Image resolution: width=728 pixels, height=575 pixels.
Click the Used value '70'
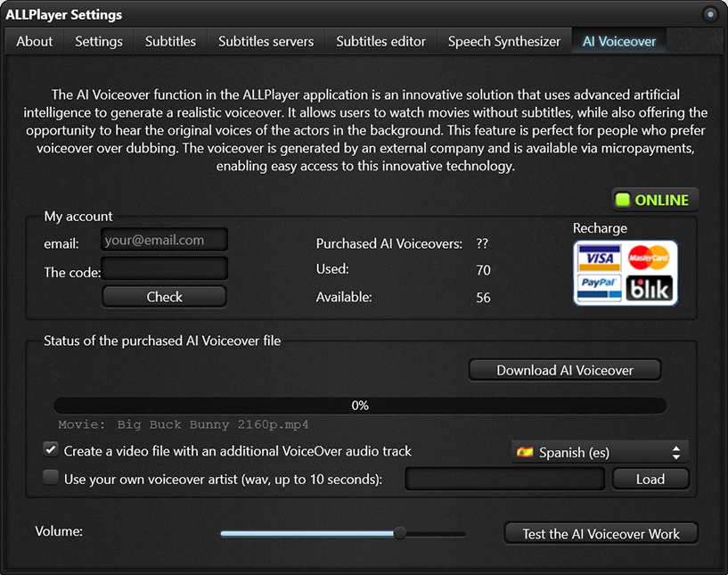click(x=483, y=270)
